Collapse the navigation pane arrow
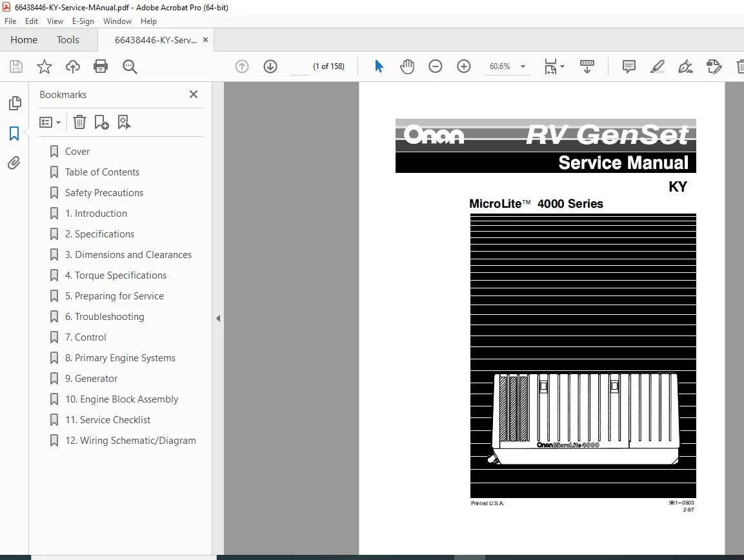This screenshot has height=560, width=744. point(218,319)
